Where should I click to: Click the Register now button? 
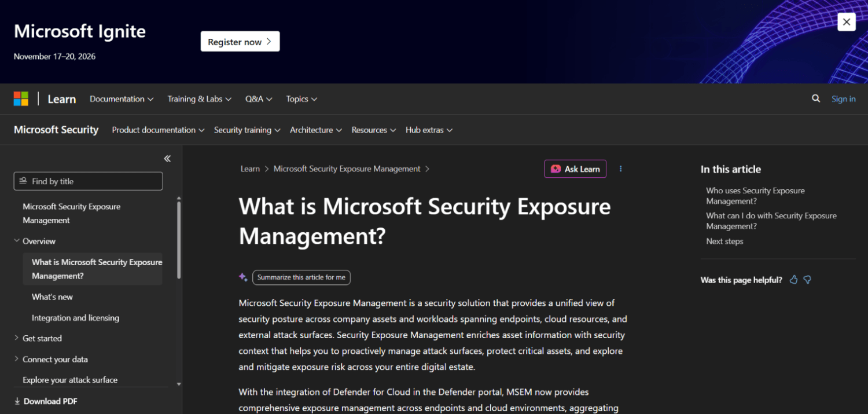coord(240,42)
